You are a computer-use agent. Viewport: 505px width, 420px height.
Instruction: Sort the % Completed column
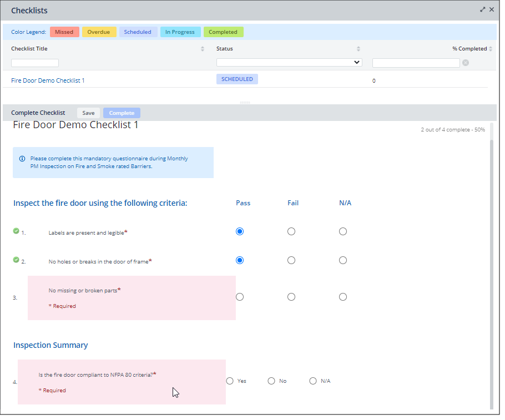[x=491, y=49]
